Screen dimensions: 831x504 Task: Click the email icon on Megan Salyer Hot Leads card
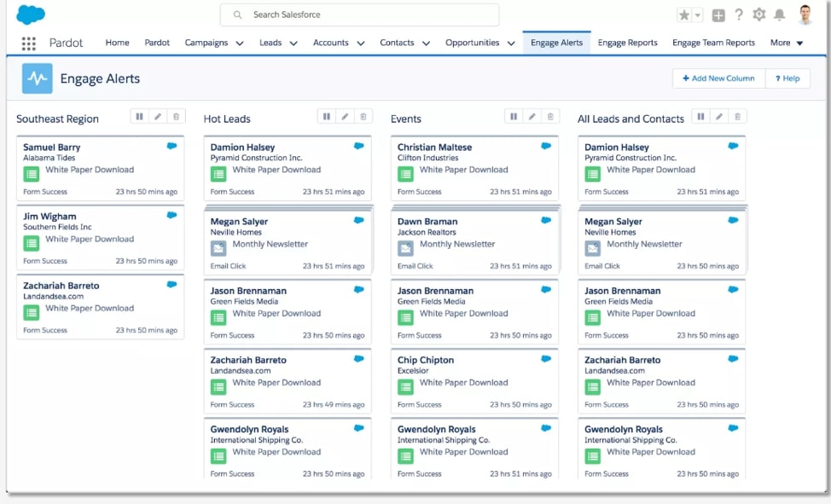click(x=218, y=248)
